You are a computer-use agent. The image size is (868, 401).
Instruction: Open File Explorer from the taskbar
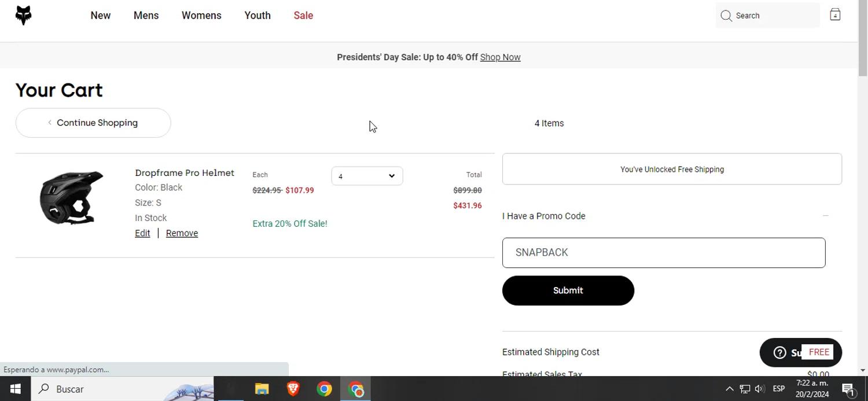tap(262, 389)
